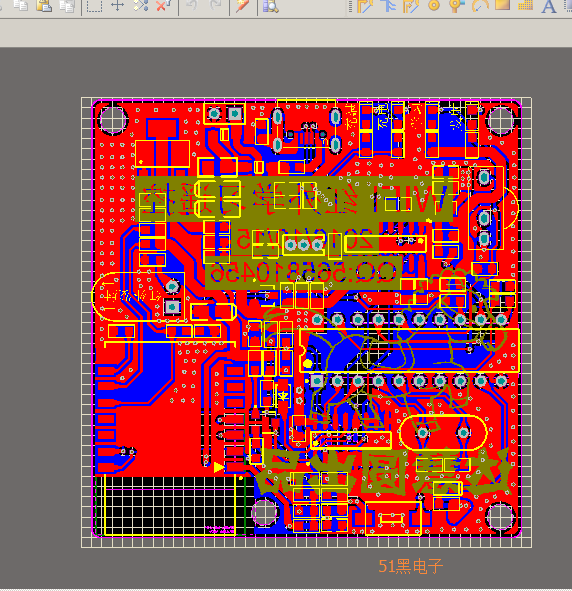Image resolution: width=572 pixels, height=591 pixels.
Task: Choose the Place Pad tool
Action: 434,5
